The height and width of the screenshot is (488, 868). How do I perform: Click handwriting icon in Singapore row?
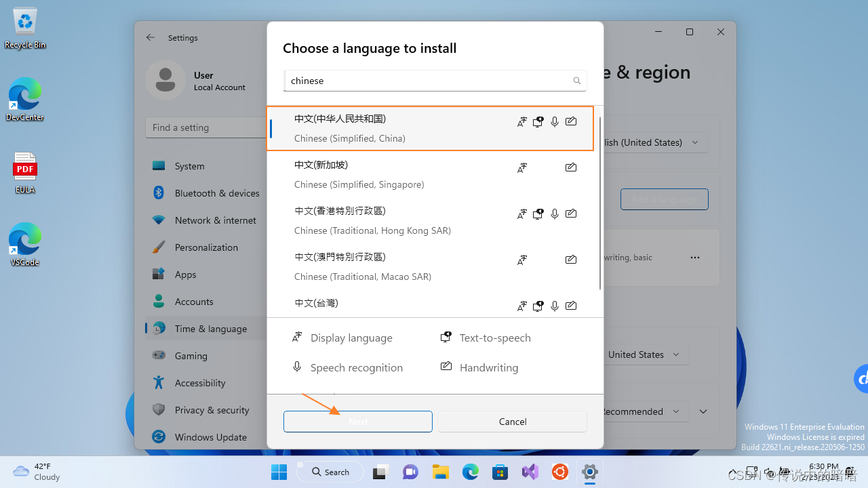[571, 167]
